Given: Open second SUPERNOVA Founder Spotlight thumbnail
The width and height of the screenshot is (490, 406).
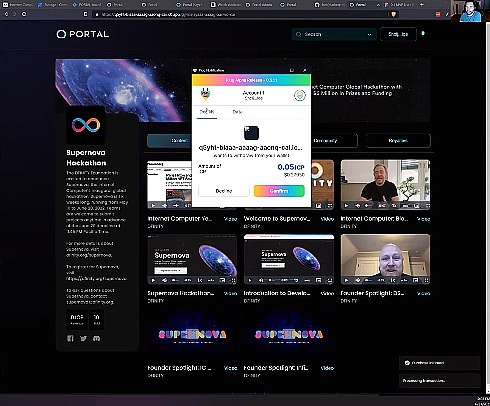Looking at the screenshot, I should 289,334.
